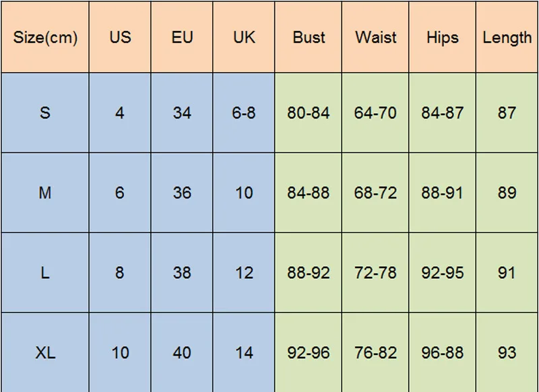Select the 88-91 hips cell

click(x=442, y=193)
